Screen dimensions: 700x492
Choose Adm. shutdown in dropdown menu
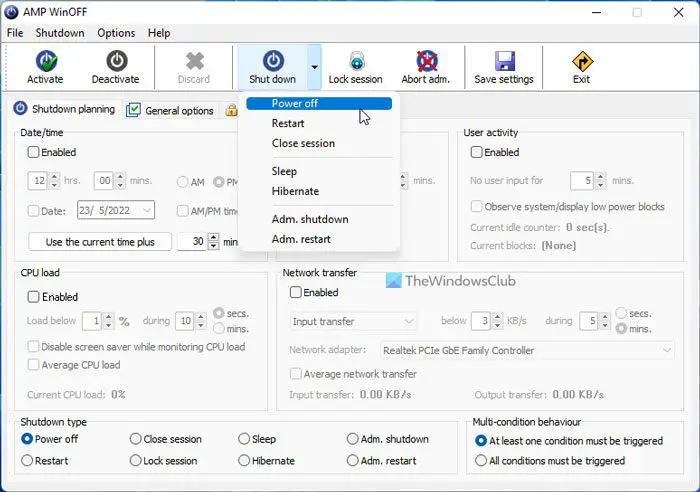pyautogui.click(x=319, y=219)
